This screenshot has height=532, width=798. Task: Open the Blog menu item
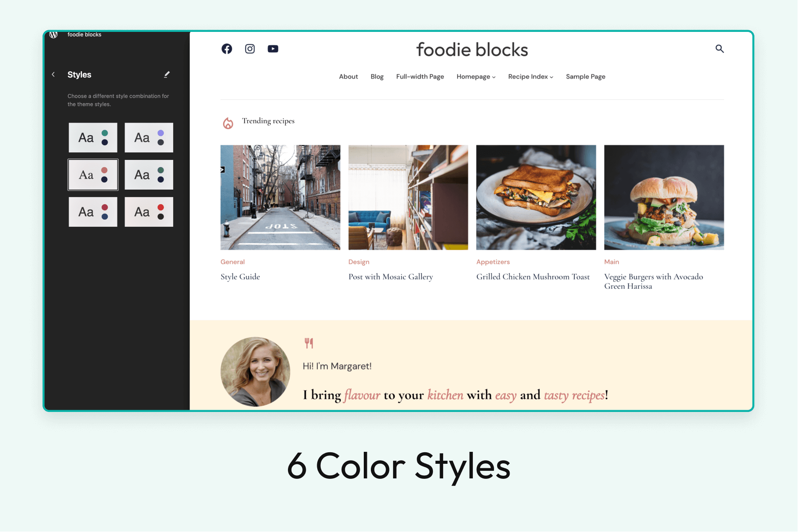(377, 77)
